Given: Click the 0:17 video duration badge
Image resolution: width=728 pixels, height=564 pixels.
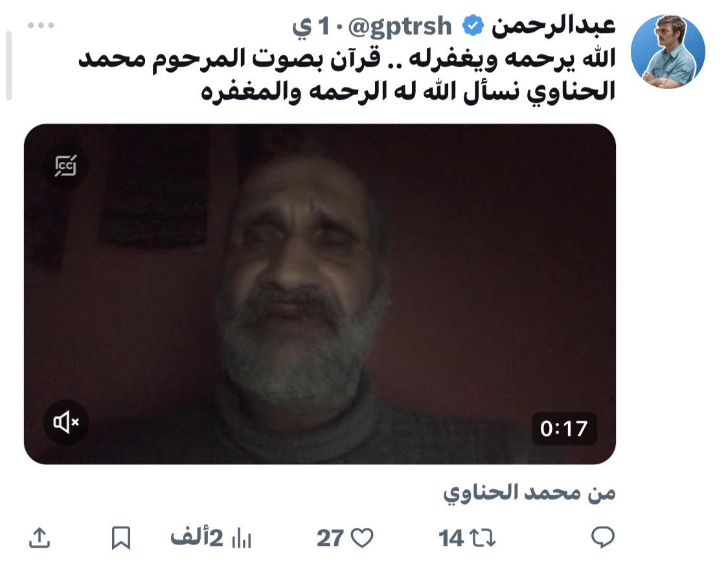Looking at the screenshot, I should point(564,428).
